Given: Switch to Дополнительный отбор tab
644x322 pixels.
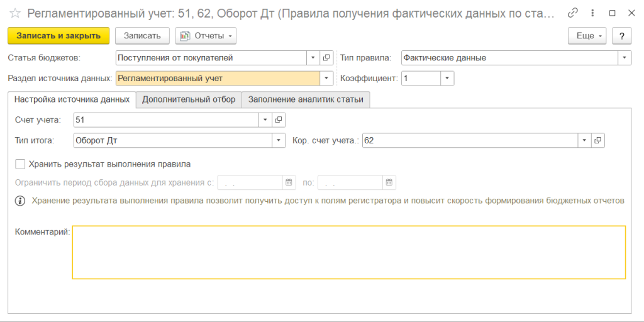Looking at the screenshot, I should (189, 99).
